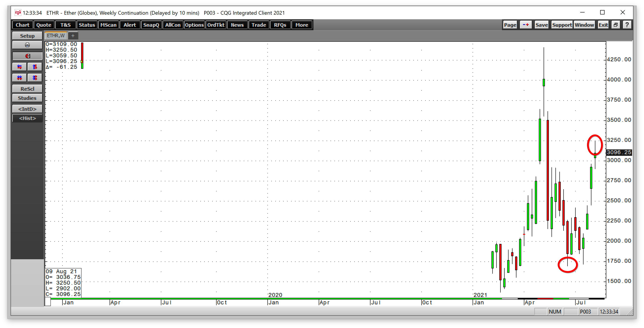Open the Page menu
This screenshot has width=644, height=328.
[x=510, y=25]
